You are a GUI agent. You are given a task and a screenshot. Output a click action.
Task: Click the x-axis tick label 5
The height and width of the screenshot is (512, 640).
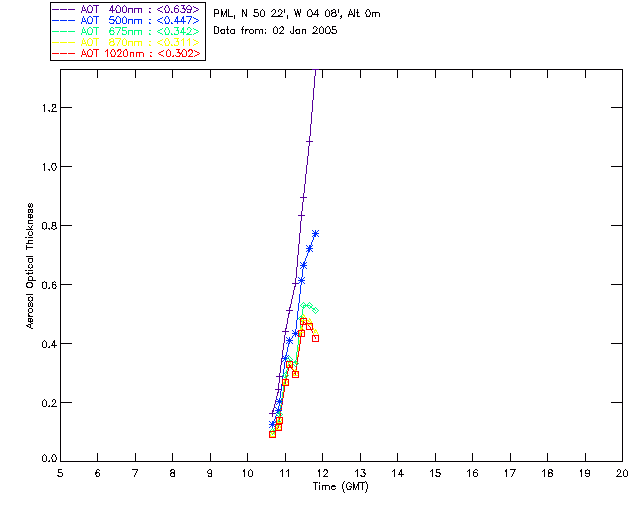point(60,473)
